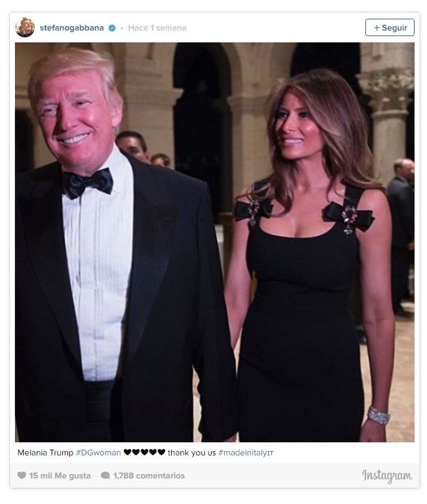Open the '1,788 comentarios' link
Screen dimensions: 427x504
tap(149, 475)
